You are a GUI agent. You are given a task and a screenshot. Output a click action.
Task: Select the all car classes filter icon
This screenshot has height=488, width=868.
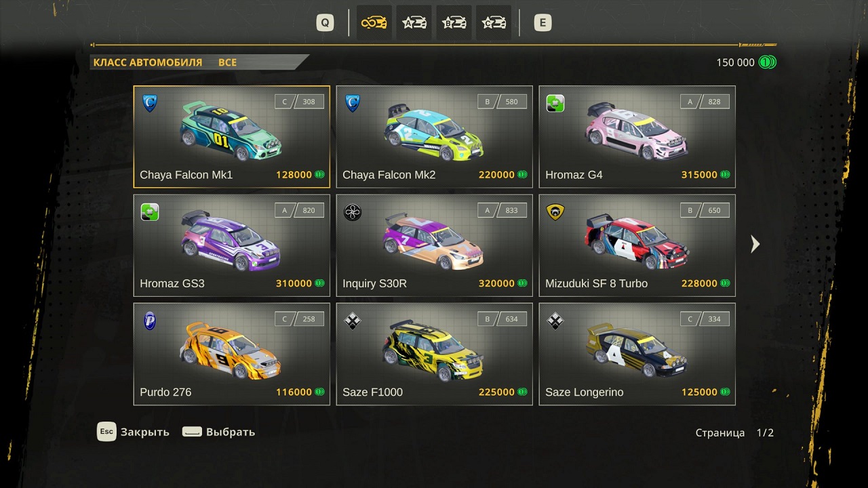374,23
